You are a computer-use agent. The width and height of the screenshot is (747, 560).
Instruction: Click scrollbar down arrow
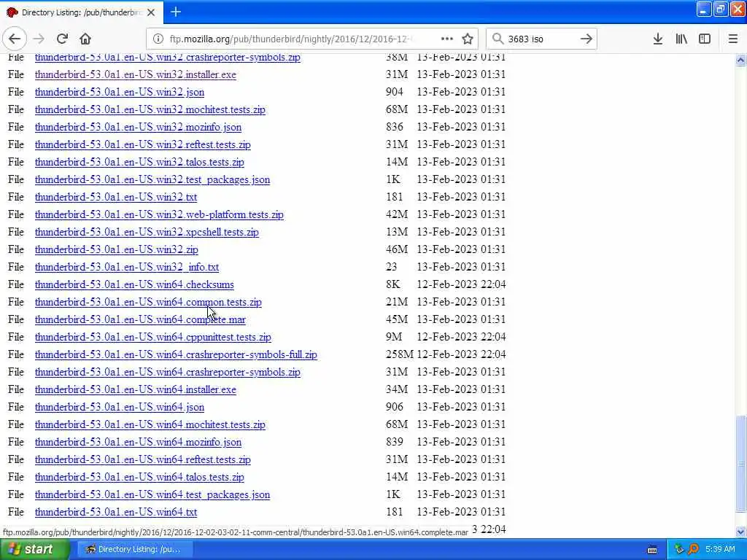740,532
